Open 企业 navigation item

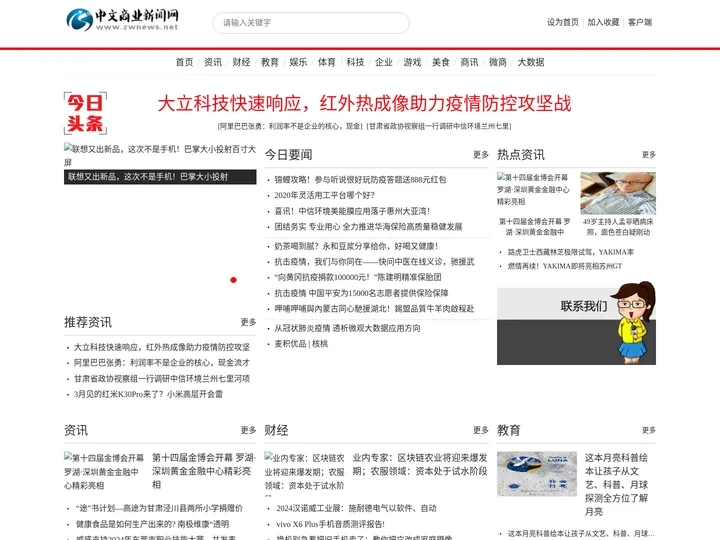[384, 62]
